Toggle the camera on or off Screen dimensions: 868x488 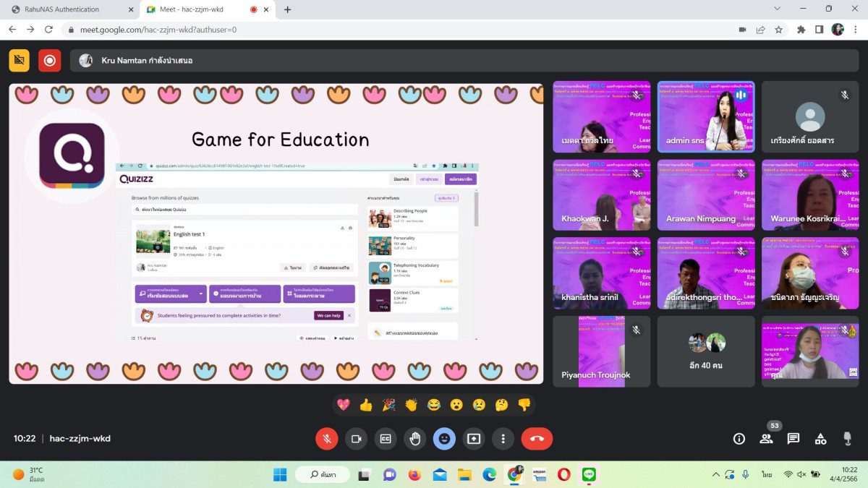click(x=356, y=438)
